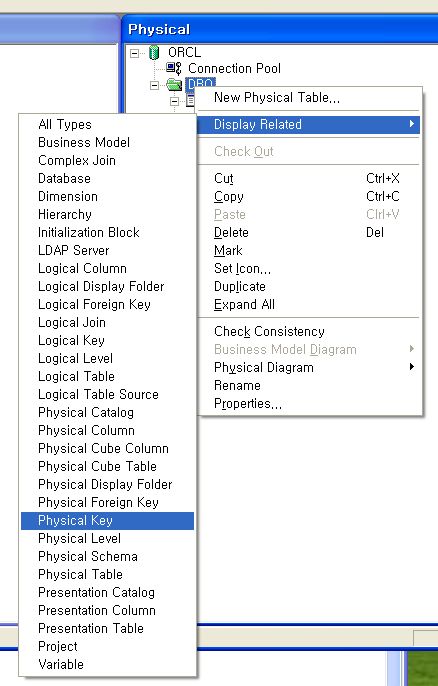
Task: Collapse the ORCL database tree node
Action: 134,53
